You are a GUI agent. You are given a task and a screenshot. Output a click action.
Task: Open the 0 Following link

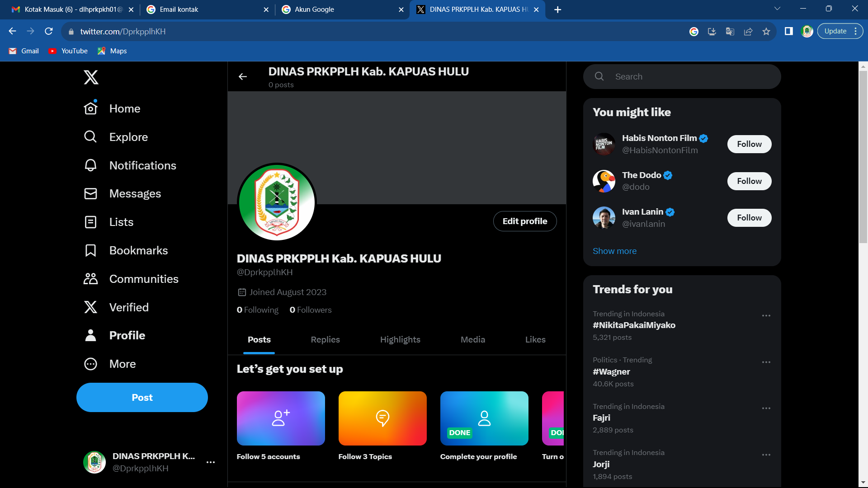[x=258, y=310]
